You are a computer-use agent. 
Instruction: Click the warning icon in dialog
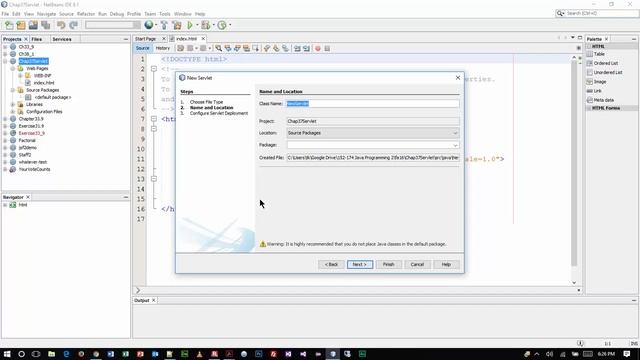pyautogui.click(x=262, y=244)
